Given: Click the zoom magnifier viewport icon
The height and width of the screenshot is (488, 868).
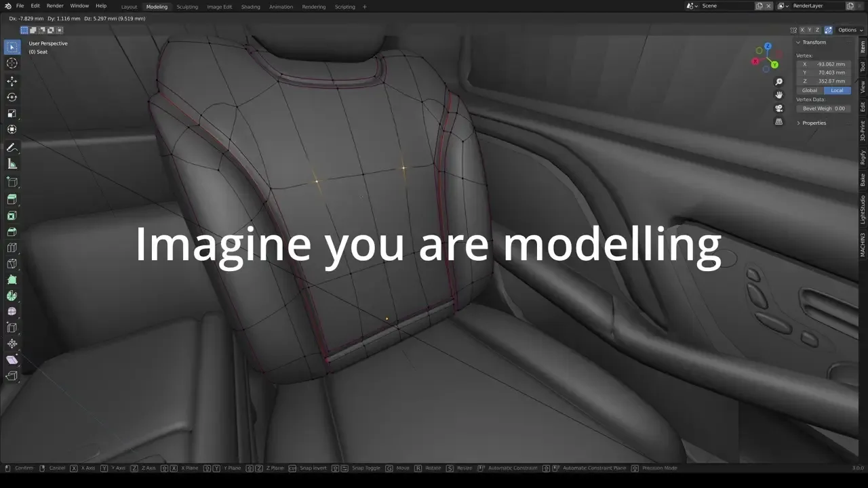Looking at the screenshot, I should coord(778,82).
